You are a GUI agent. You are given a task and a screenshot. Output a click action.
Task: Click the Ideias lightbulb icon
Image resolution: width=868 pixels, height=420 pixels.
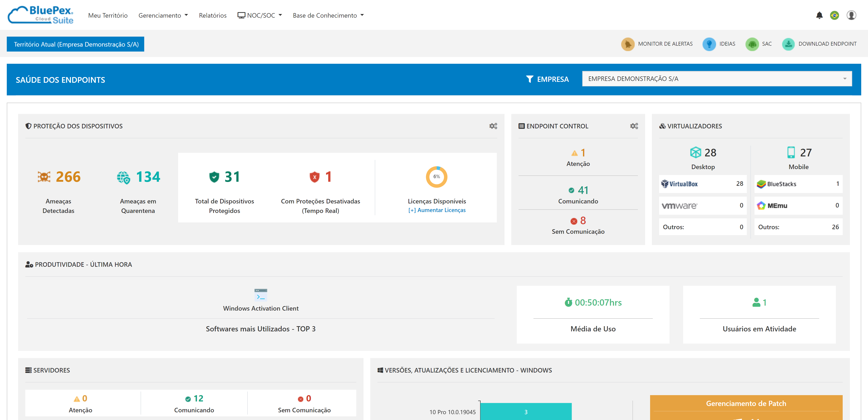(x=709, y=44)
